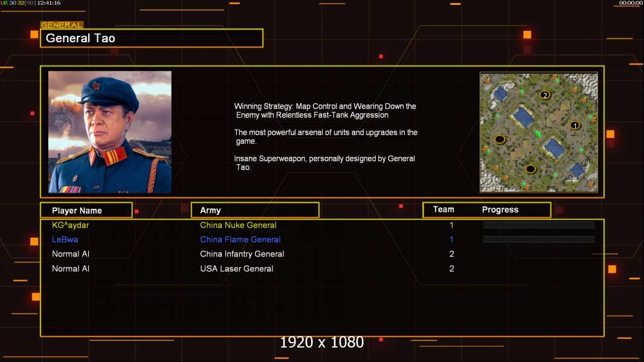The image size is (644, 362).
Task: Click team number in the USA Laser General row
Action: click(451, 268)
